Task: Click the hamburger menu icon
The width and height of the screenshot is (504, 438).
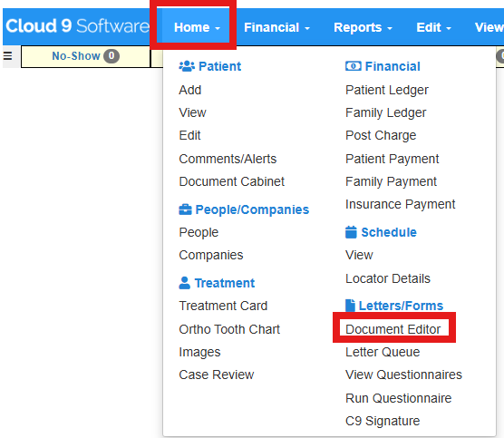Action: tap(8, 56)
